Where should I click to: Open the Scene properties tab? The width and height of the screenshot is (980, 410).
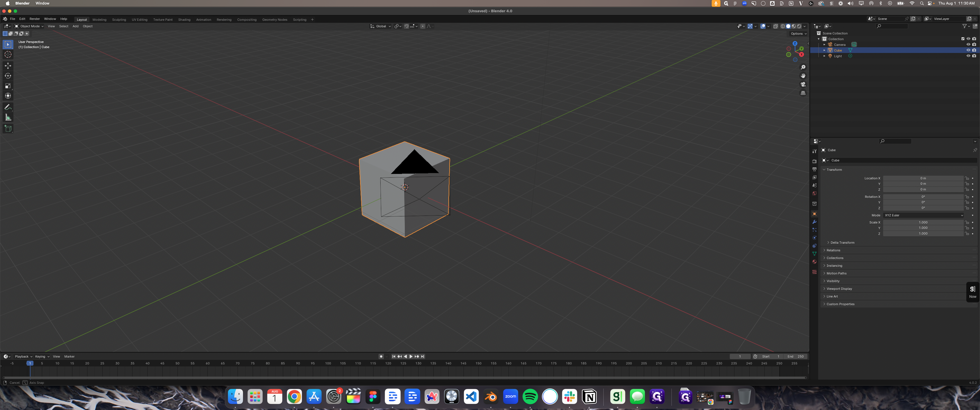[x=814, y=185]
